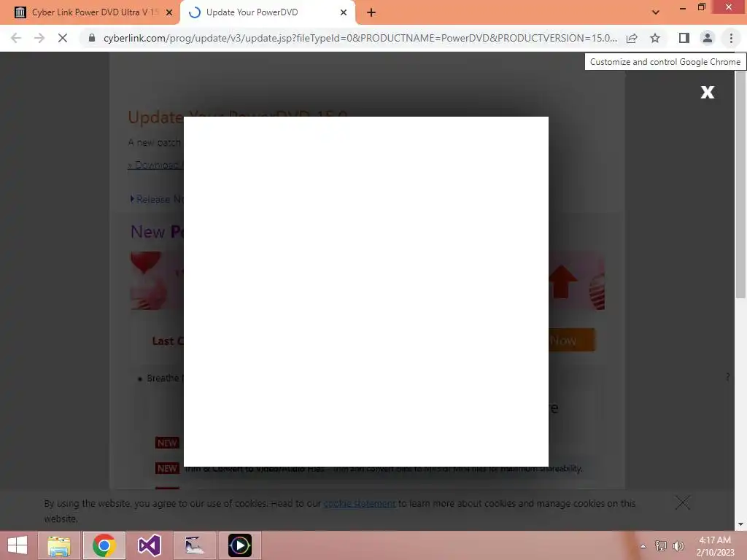Open Visual Studio from taskbar
Viewport: 747px width, 560px height.
click(x=149, y=545)
